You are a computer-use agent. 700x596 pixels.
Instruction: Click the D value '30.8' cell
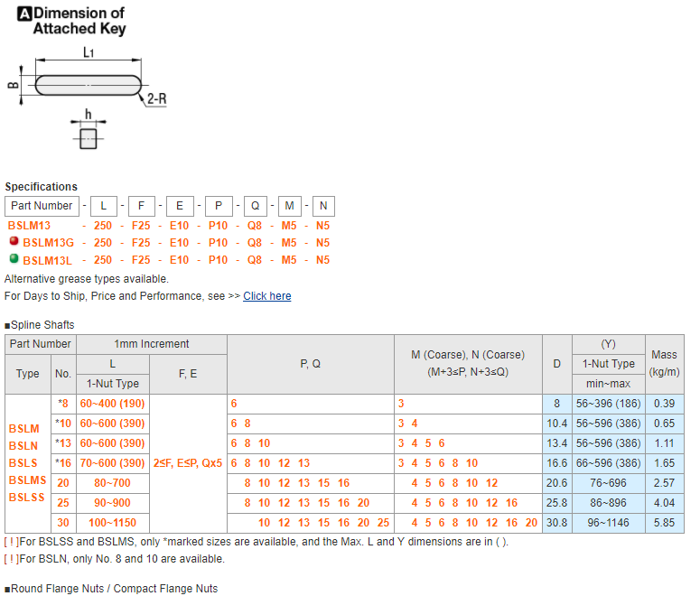[557, 523]
